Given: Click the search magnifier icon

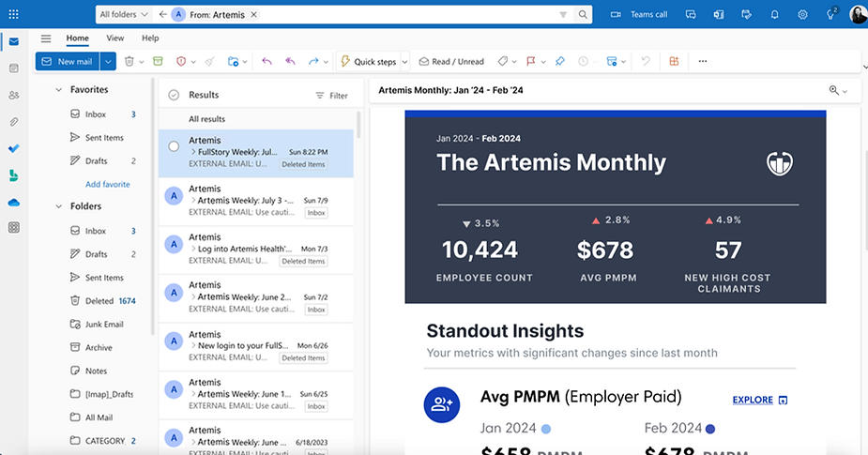Looking at the screenshot, I should (583, 15).
